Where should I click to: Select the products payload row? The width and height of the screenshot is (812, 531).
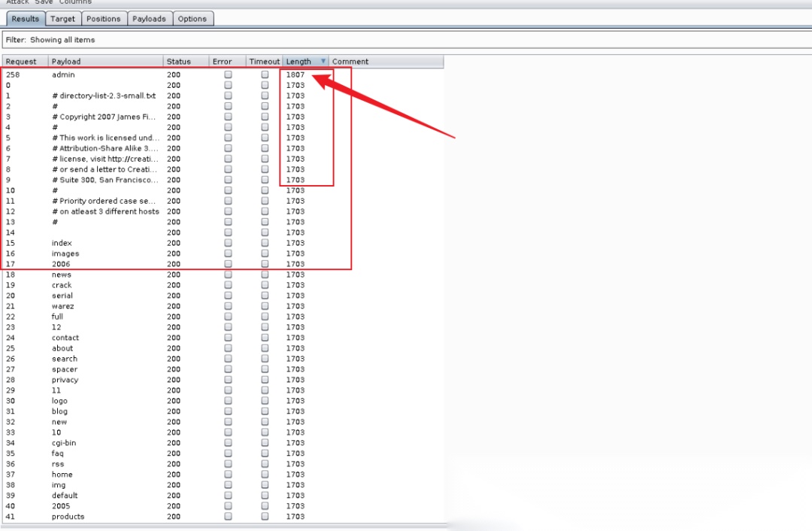click(223, 517)
